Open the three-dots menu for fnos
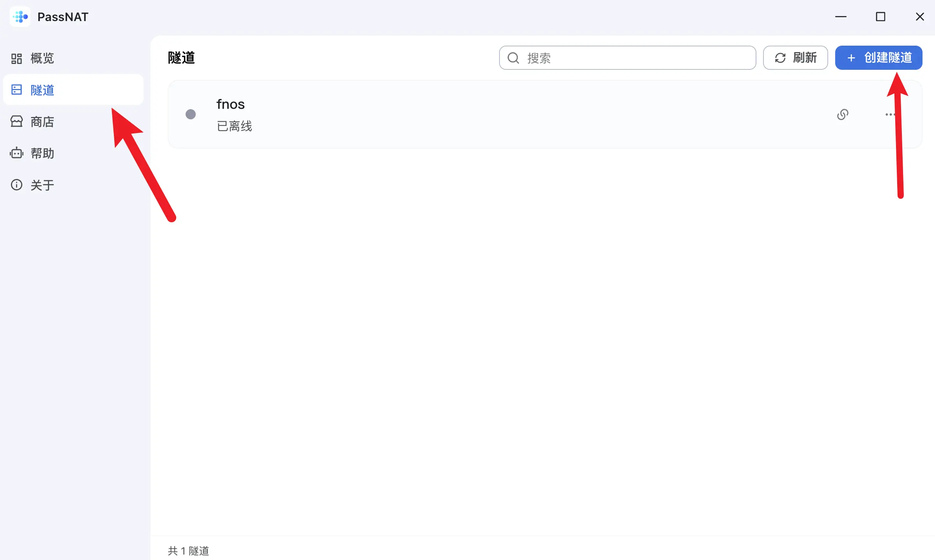Screen dimensions: 935x560 click(889, 115)
